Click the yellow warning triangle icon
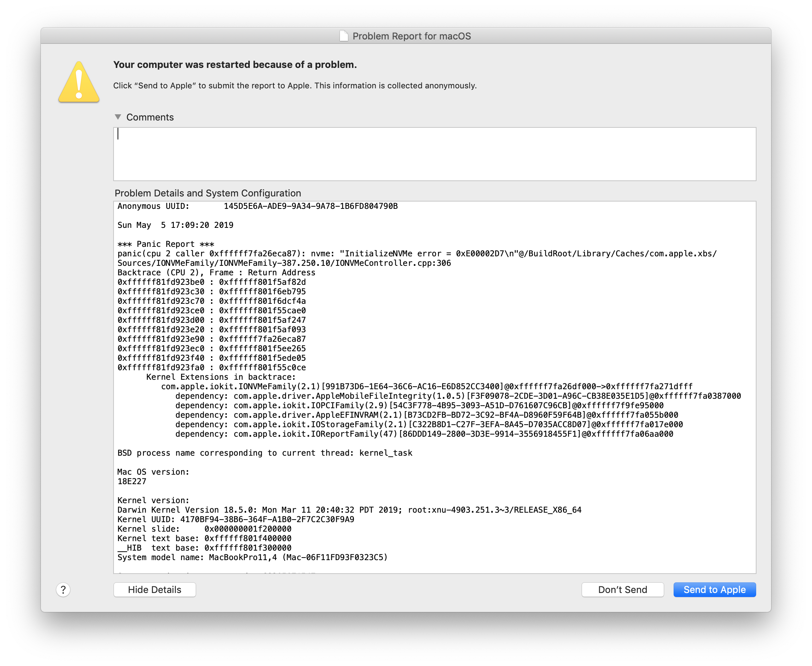Viewport: 812px width, 666px height. (79, 83)
